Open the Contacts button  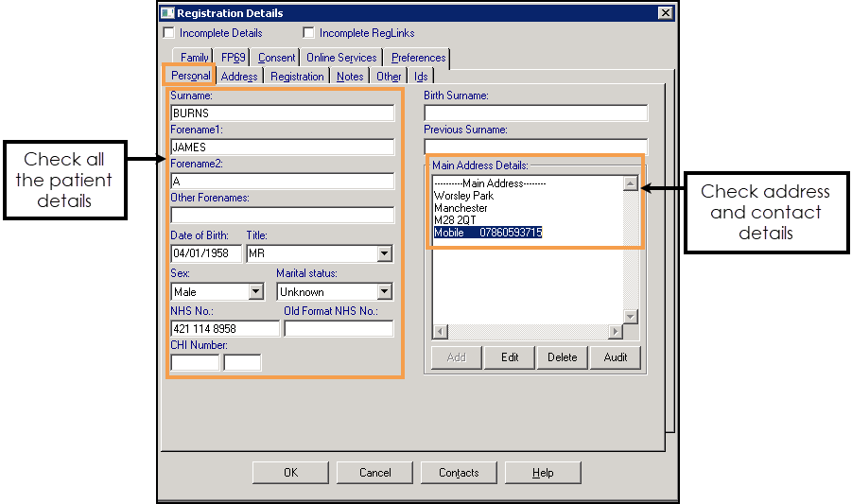(x=459, y=473)
